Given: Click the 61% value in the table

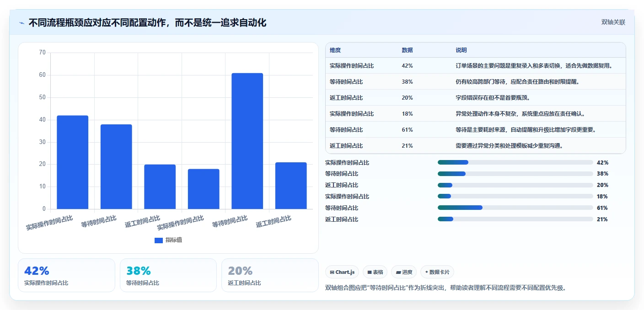Looking at the screenshot, I should 407,130.
